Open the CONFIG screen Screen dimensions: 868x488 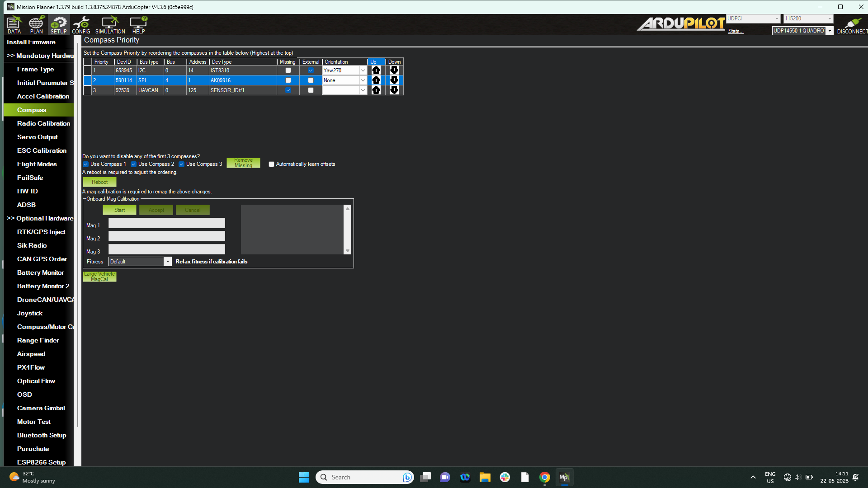pyautogui.click(x=81, y=25)
